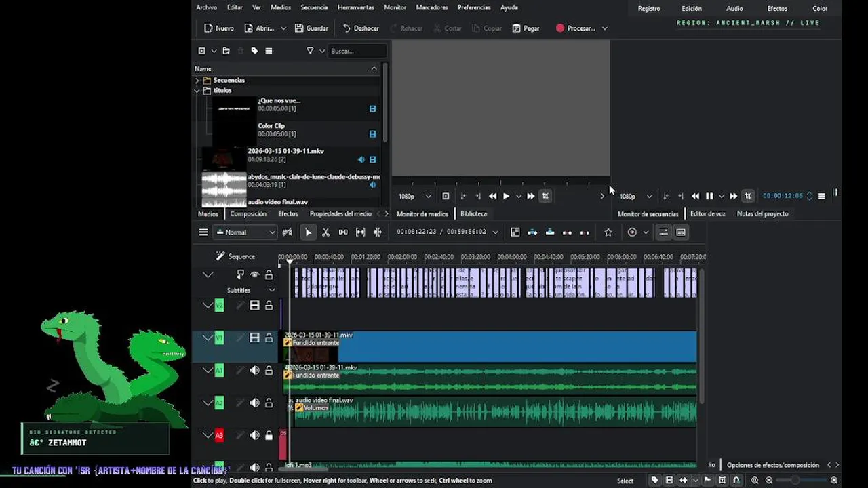Screen dimensions: 868x488
Task: Open the tags panel icon in bin
Action: click(254, 51)
